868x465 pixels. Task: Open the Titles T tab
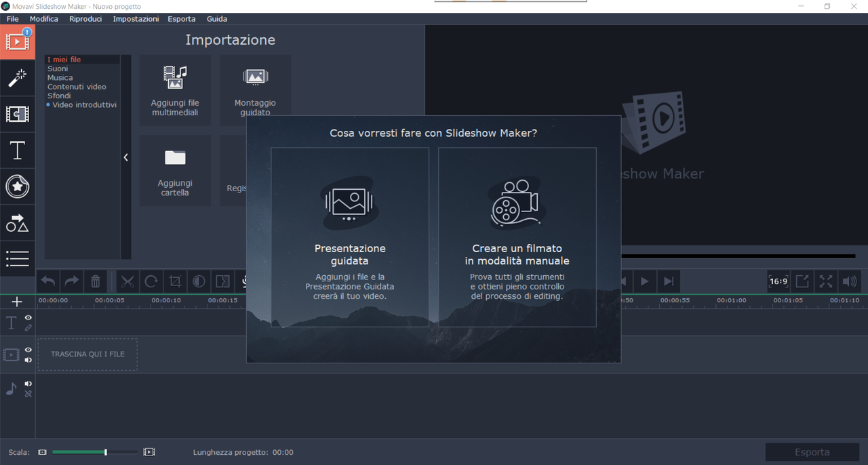coord(17,150)
